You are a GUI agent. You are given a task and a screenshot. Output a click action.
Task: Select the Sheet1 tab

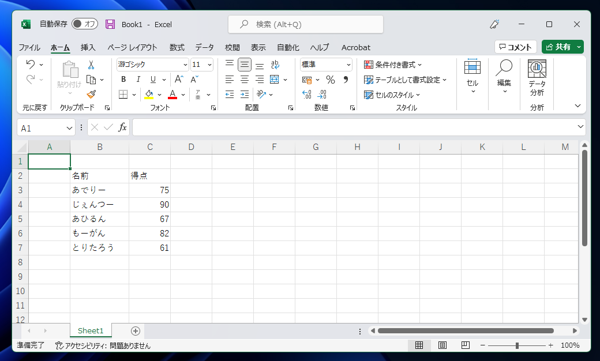click(91, 330)
